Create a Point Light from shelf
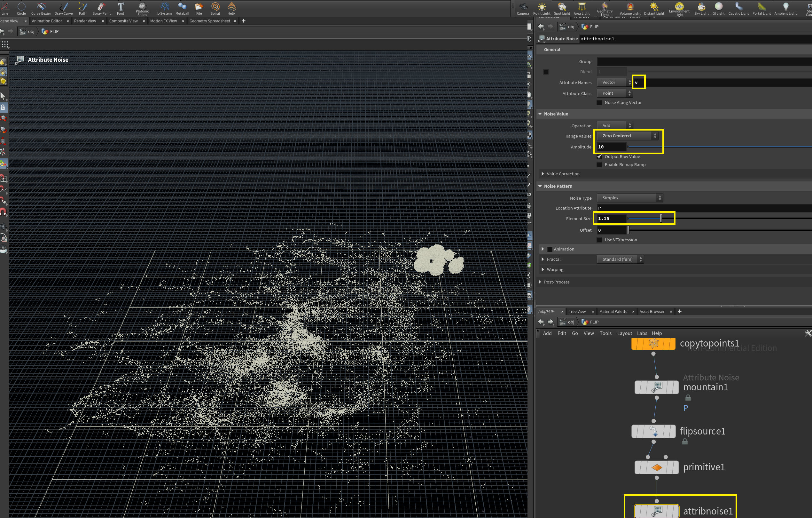Screen dimensions: 812x518 (542, 8)
